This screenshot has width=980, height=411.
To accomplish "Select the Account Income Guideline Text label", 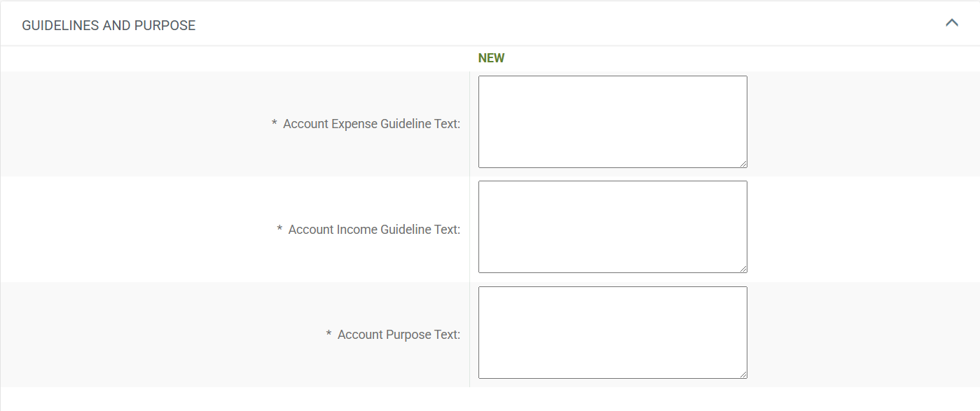I will coord(374,230).
